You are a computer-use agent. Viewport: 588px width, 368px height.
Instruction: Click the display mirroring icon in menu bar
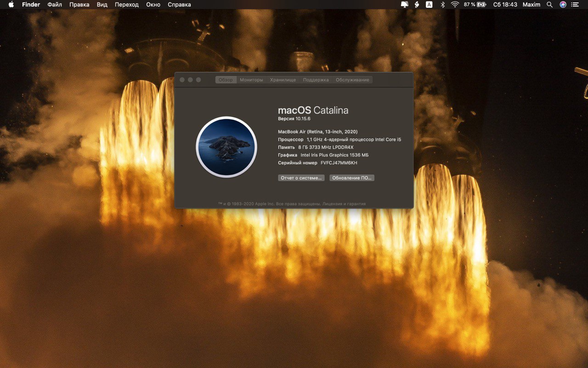(404, 5)
